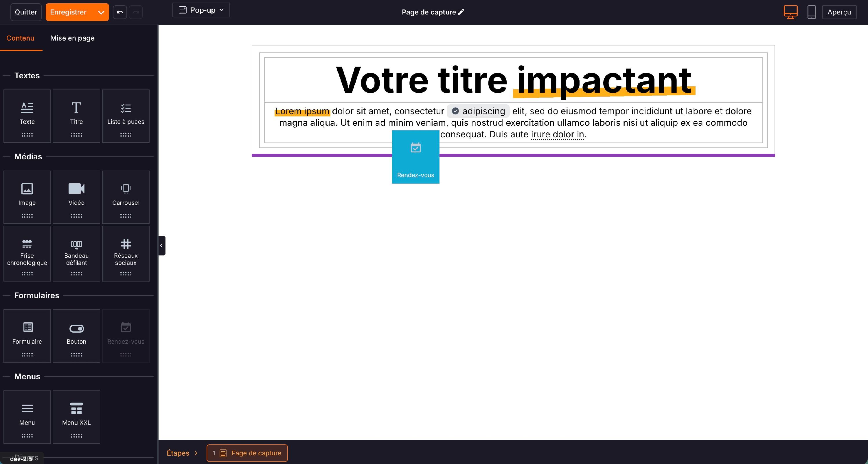Click the Page de capture title
Viewport: 868px width, 464px height.
pos(429,12)
